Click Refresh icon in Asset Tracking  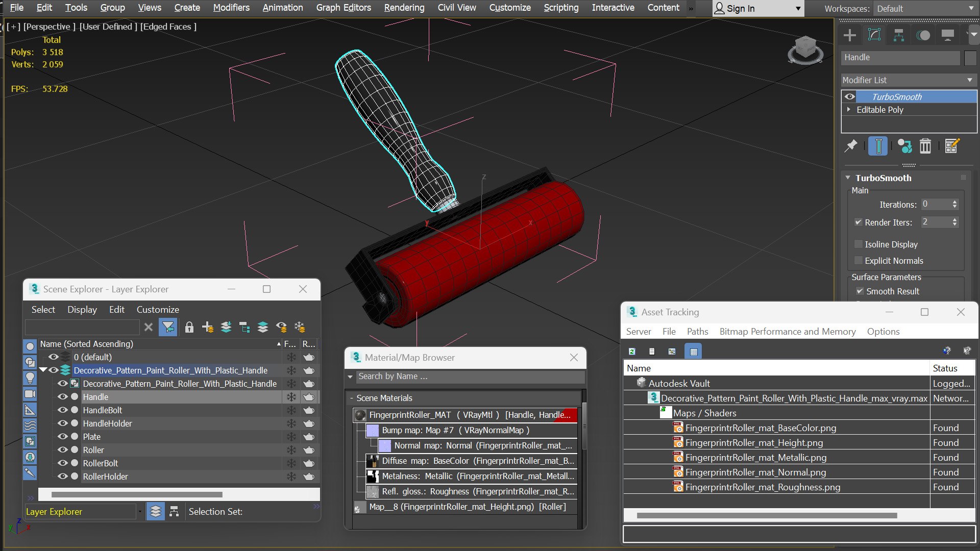coord(632,352)
